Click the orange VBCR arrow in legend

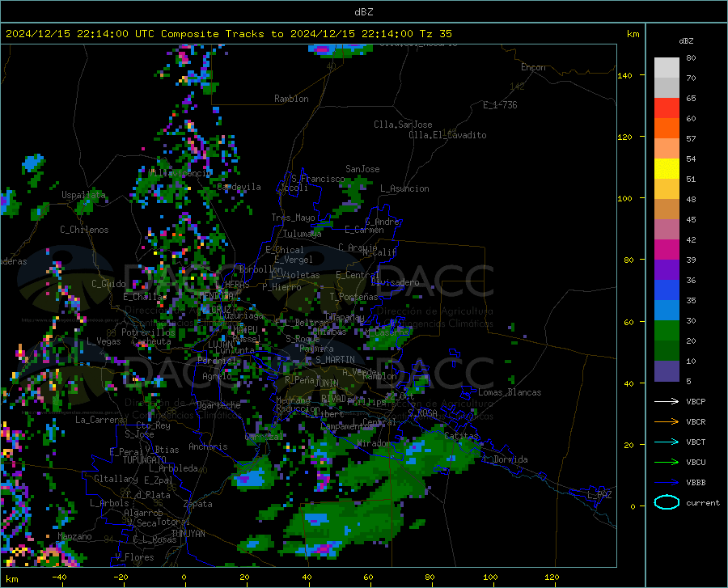coord(667,422)
